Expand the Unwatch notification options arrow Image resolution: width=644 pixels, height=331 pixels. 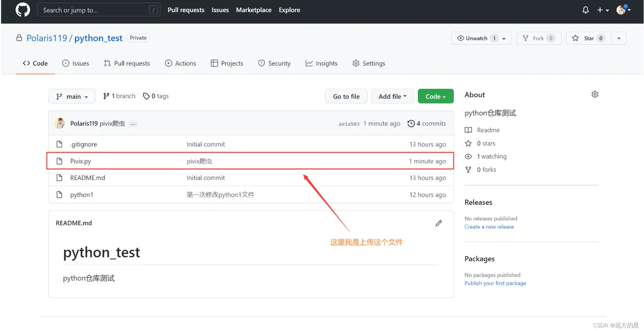(x=504, y=38)
